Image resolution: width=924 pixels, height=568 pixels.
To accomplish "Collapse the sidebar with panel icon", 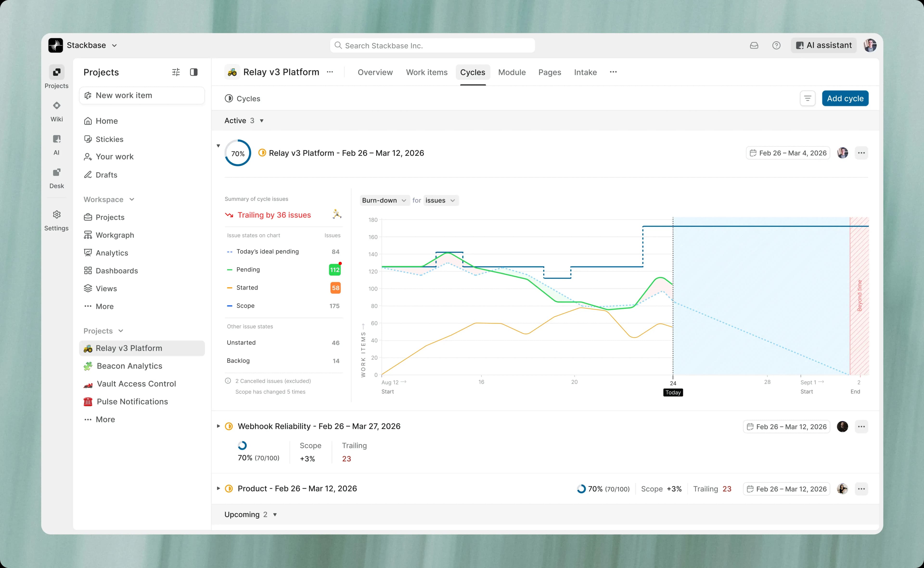I will [194, 72].
